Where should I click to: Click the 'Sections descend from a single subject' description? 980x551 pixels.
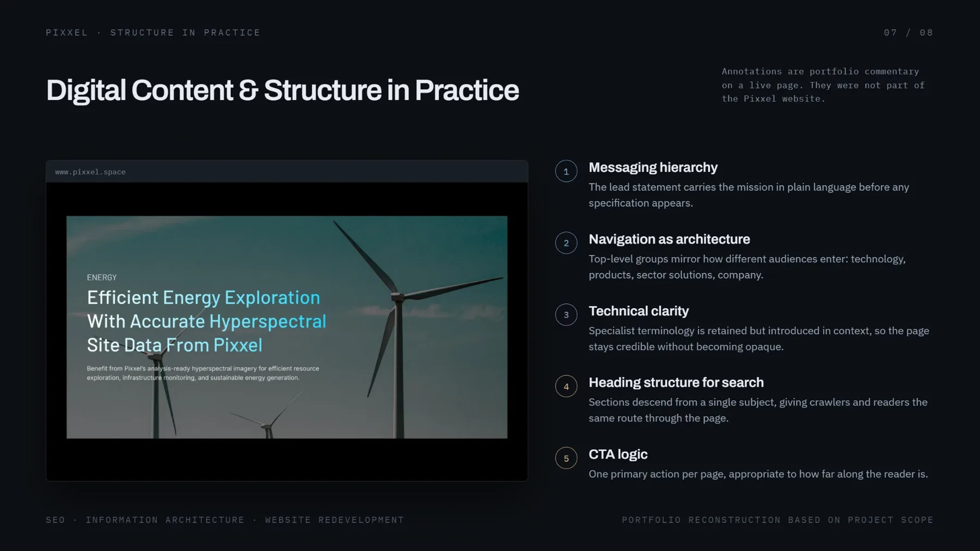(758, 410)
